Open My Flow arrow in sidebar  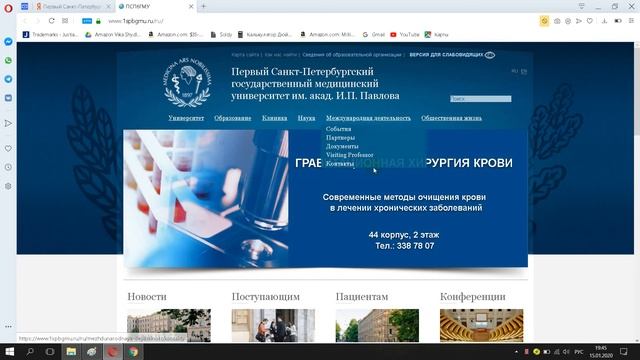pos(8,123)
